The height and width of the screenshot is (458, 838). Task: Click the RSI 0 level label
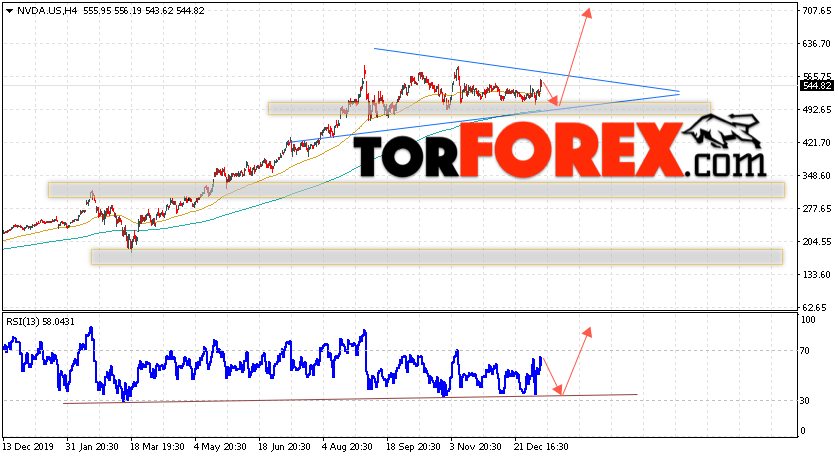coord(805,431)
